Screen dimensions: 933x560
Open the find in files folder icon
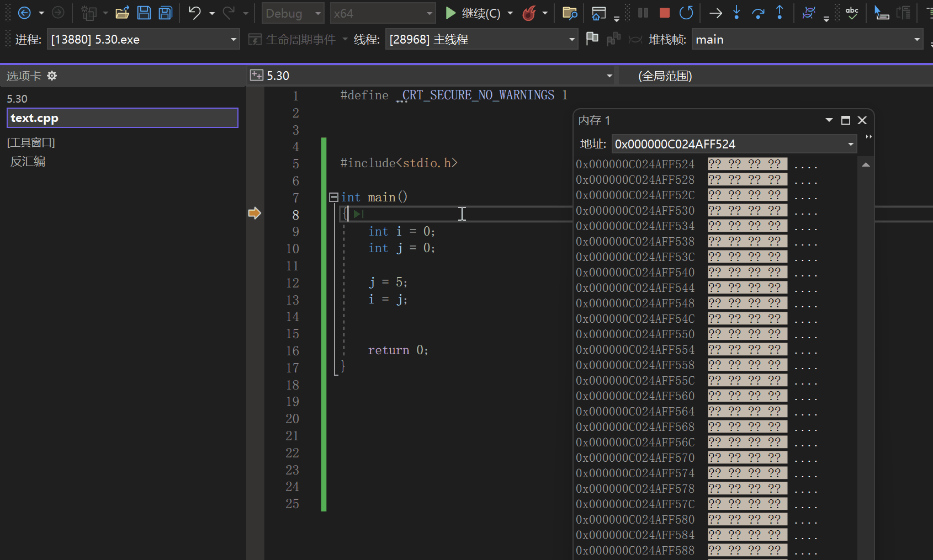[570, 13]
